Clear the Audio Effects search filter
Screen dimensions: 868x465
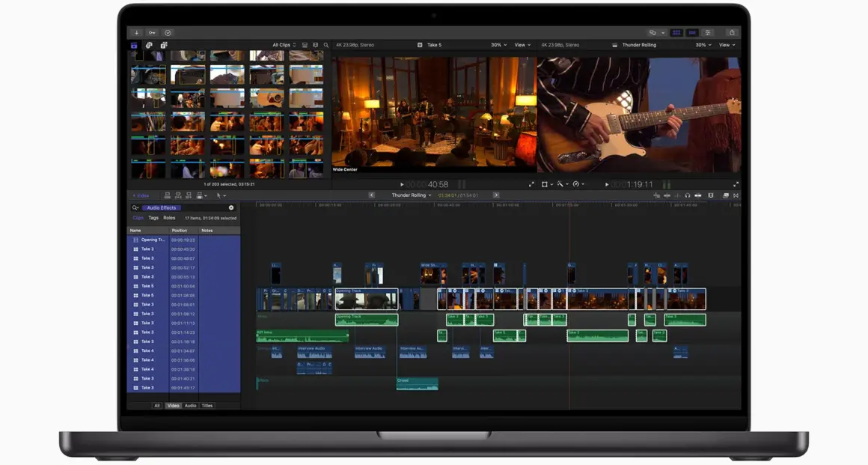point(231,207)
